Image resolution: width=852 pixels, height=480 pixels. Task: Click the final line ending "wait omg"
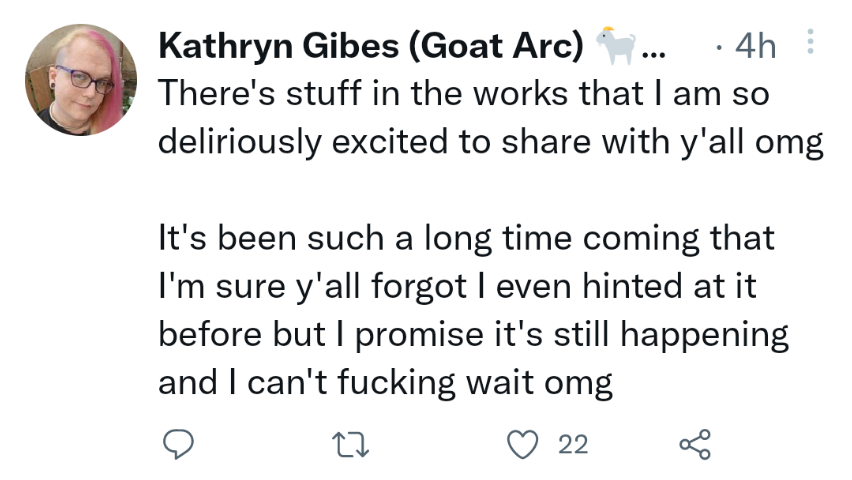tap(385, 384)
